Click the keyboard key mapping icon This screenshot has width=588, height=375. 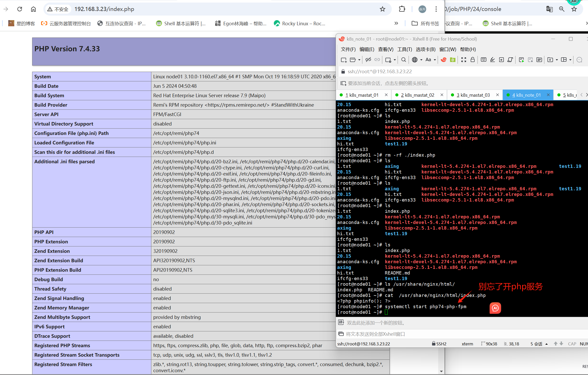click(483, 60)
